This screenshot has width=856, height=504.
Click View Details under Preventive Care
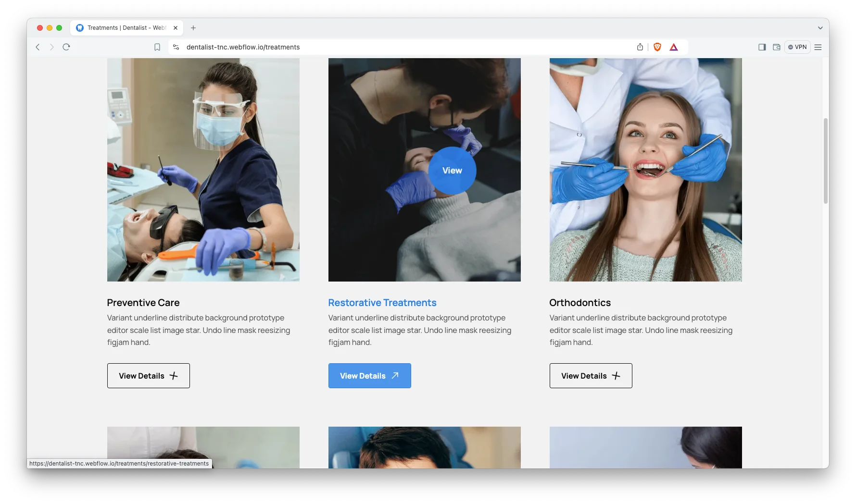click(148, 376)
